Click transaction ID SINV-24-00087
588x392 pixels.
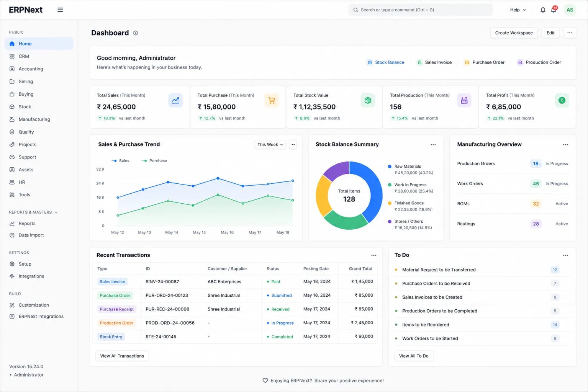click(x=162, y=282)
